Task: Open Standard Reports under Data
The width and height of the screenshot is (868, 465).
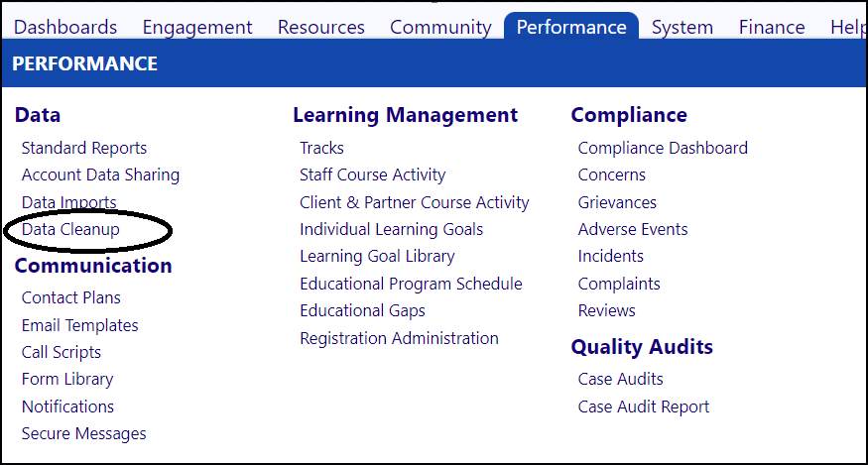Action: [84, 148]
